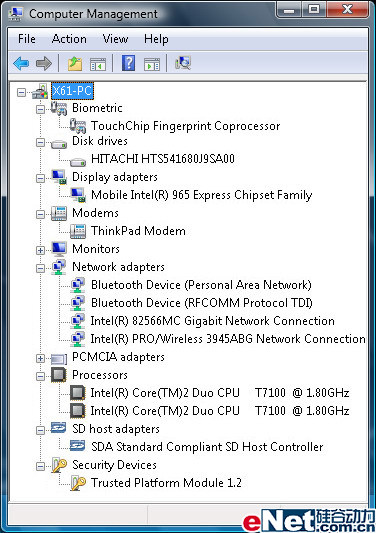The width and height of the screenshot is (376, 533).
Task: Collapse the X61-PC root node
Action: [21, 92]
